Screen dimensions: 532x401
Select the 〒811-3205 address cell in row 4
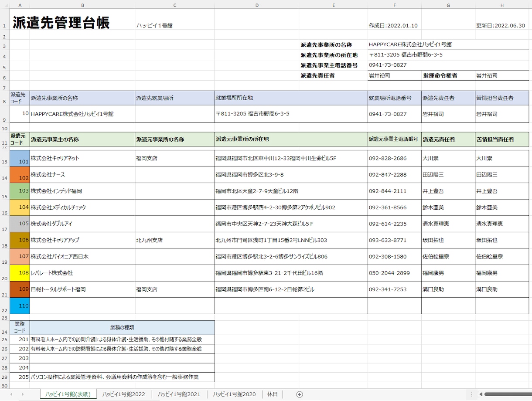448,55
